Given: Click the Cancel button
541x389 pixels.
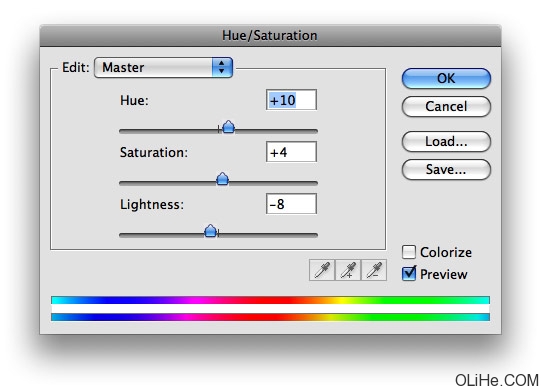Looking at the screenshot, I should (446, 106).
